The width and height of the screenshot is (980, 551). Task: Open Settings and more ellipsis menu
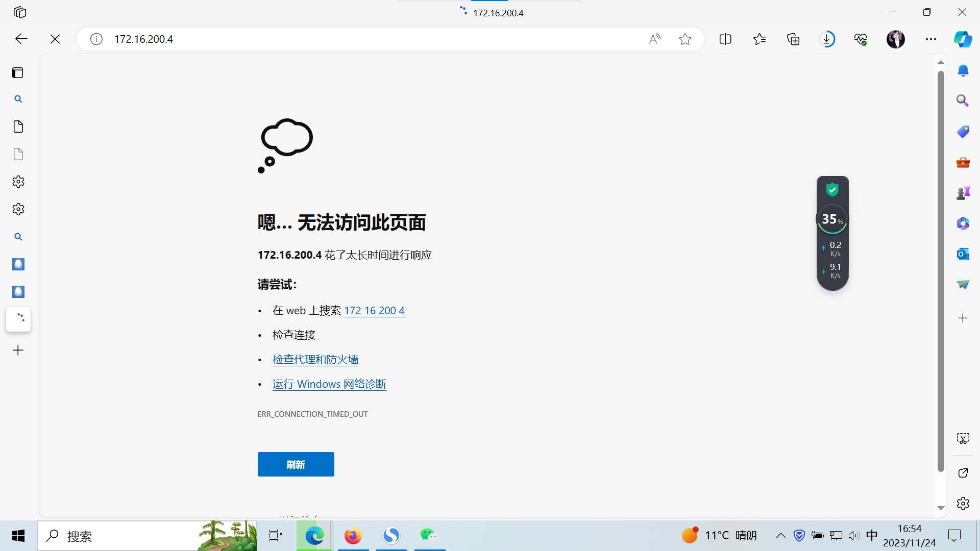point(930,39)
